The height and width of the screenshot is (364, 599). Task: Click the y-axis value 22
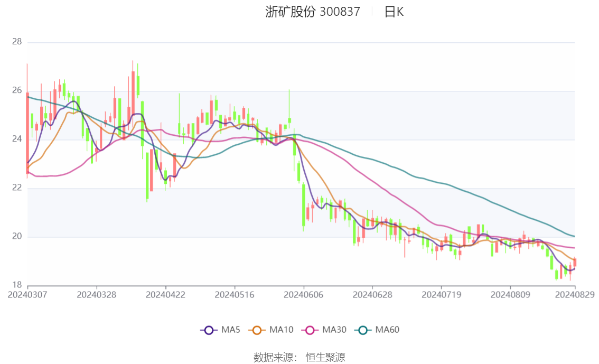pos(17,188)
